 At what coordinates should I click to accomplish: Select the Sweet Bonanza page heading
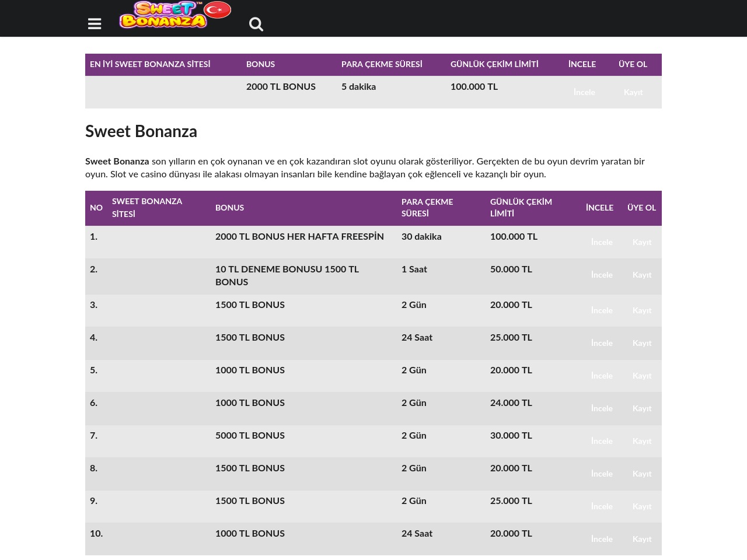(x=141, y=132)
